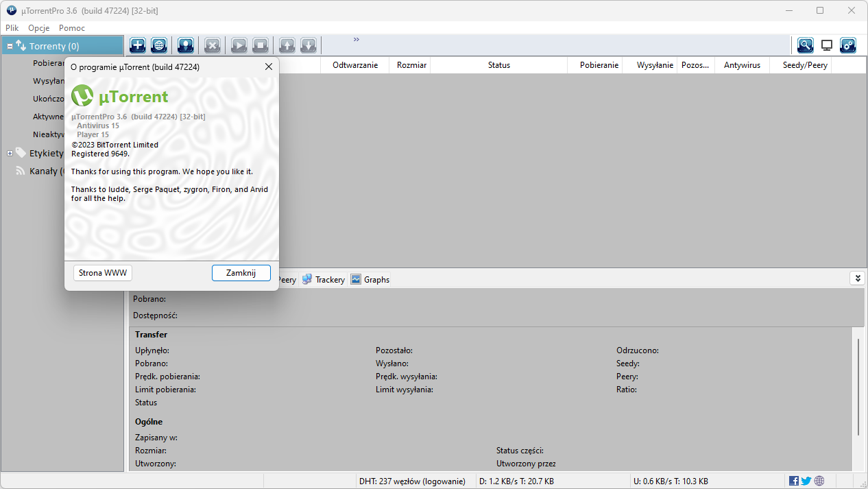The width and height of the screenshot is (868, 489).
Task: Select the Aktywne filter in sidebar
Action: [x=48, y=117]
